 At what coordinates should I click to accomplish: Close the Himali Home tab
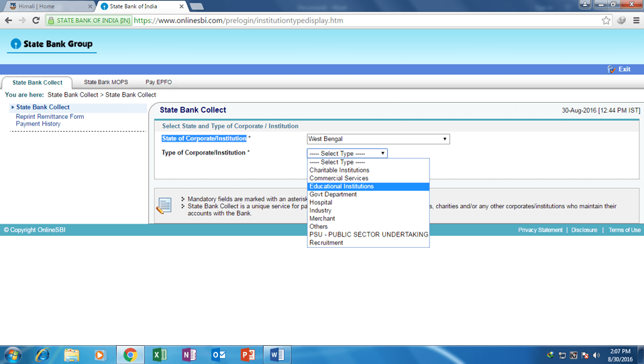(x=90, y=7)
